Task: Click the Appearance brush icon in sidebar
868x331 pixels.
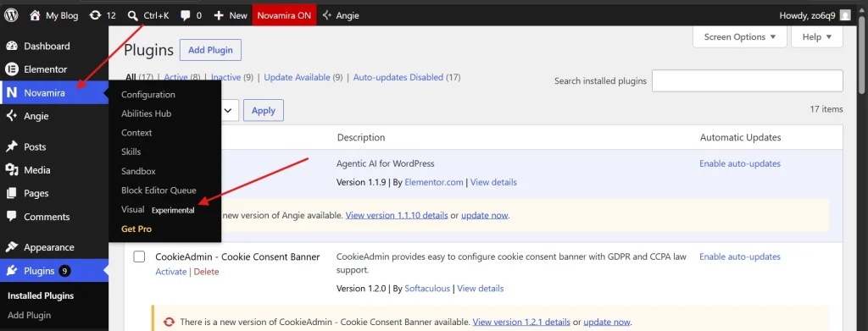Action: (12, 247)
